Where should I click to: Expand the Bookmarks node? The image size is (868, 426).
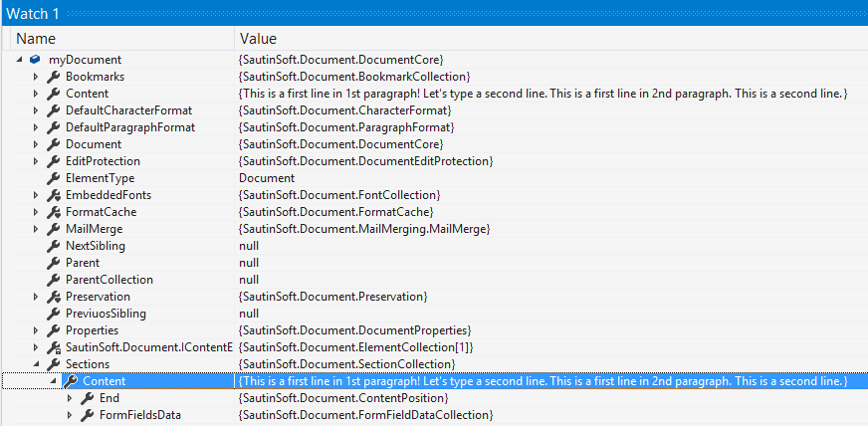tap(37, 77)
